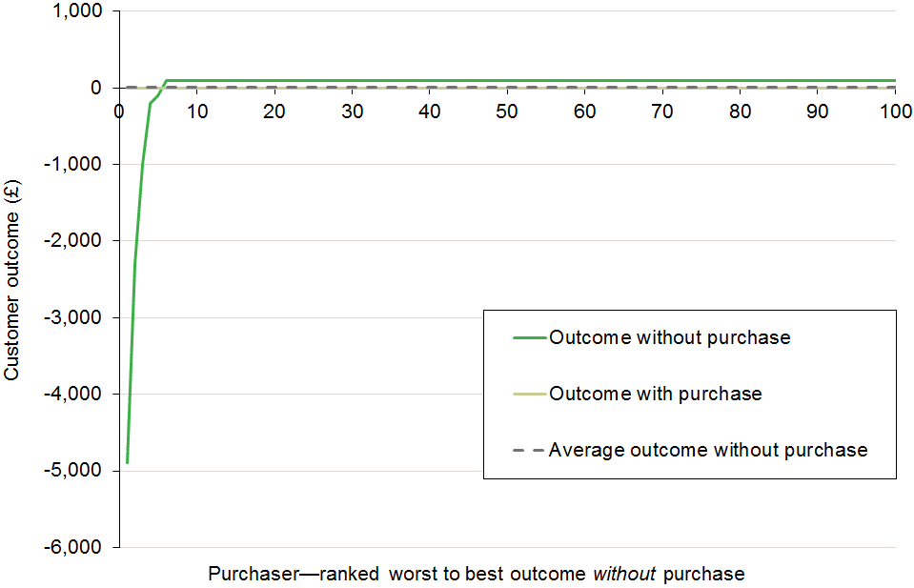Image resolution: width=914 pixels, height=588 pixels.
Task: Click the x-axis tick label 10
Action: coord(197,112)
